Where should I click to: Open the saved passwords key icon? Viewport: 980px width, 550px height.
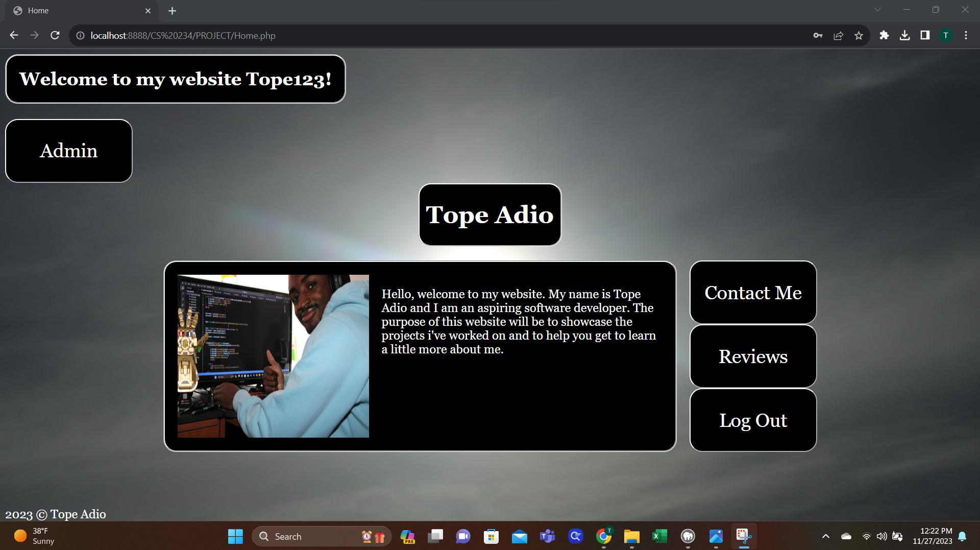click(818, 35)
